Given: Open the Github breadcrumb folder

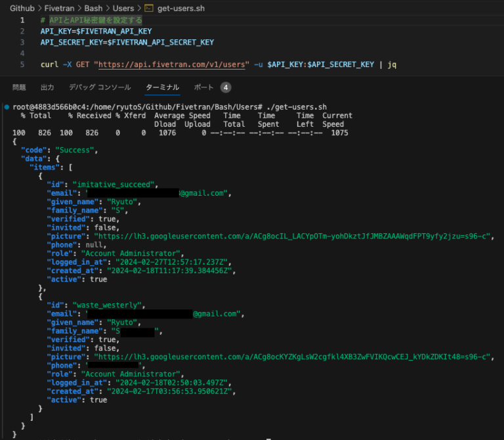Looking at the screenshot, I should 22,9.
